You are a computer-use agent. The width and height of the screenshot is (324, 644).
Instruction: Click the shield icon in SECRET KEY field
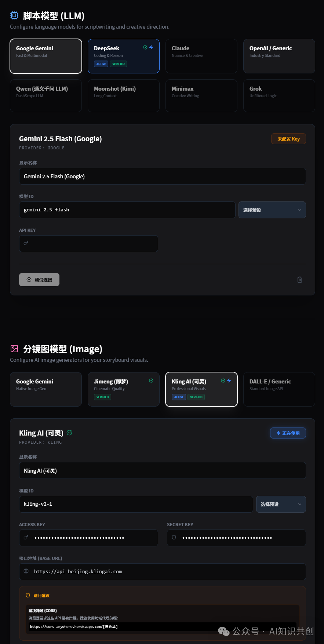click(174, 537)
